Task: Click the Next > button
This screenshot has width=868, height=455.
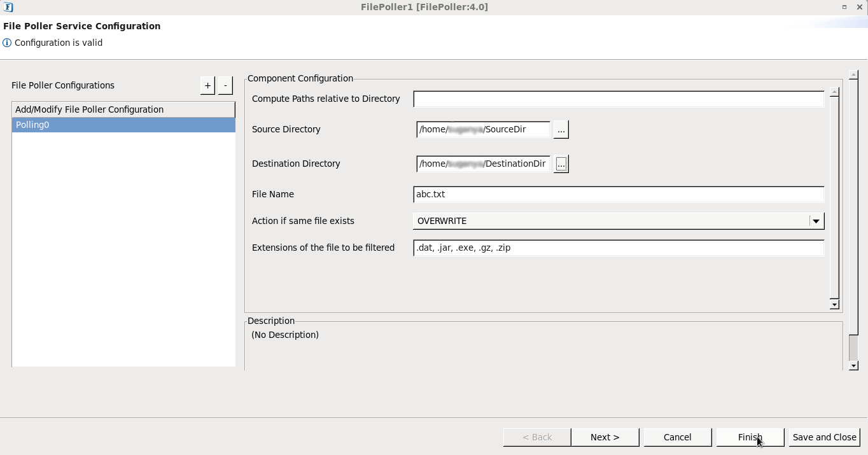Action: pos(605,437)
